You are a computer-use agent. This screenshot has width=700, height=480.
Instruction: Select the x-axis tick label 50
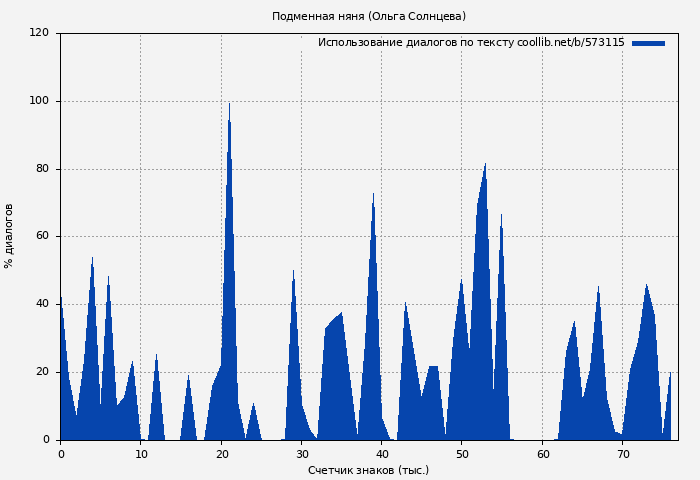pos(462,454)
